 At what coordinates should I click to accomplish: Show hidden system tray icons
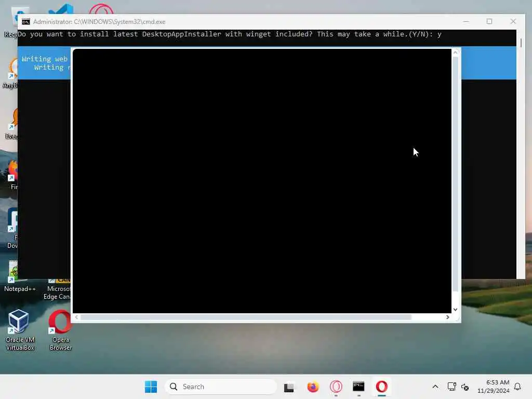click(x=435, y=387)
